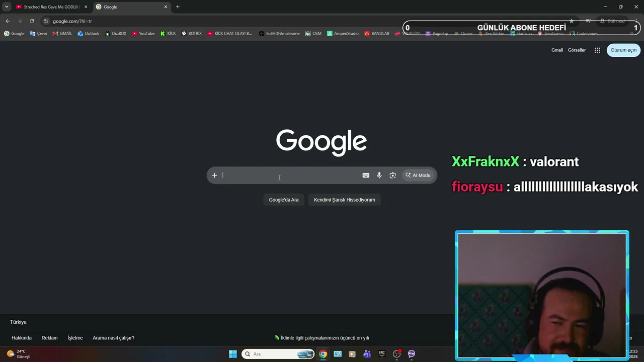Open the İşletme footer link
This screenshot has width=644, height=362.
[x=75, y=338]
